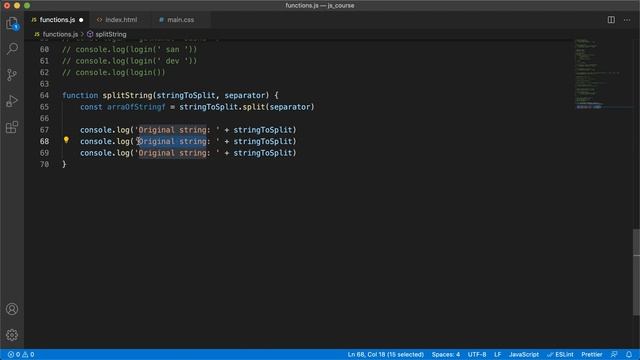640x360 pixels.
Task: Click closing brace on line 70
Action: (x=64, y=164)
